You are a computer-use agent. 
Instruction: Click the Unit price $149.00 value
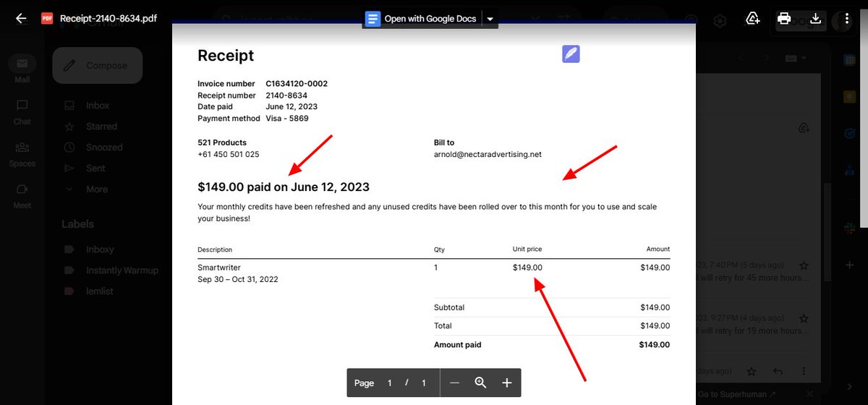tap(527, 268)
